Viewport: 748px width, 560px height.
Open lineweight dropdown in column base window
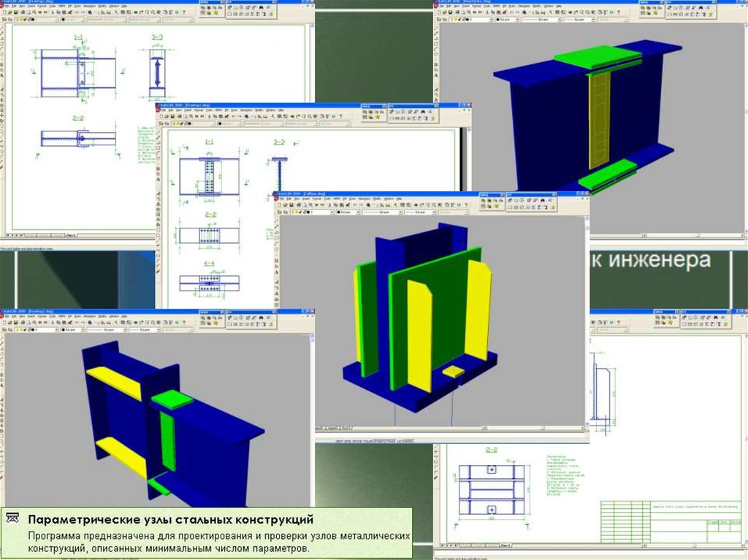click(x=433, y=212)
